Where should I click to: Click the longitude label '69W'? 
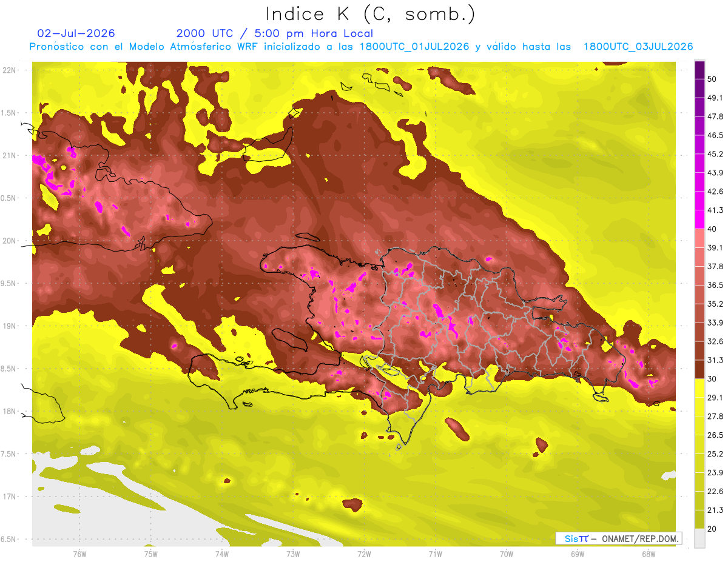577,554
